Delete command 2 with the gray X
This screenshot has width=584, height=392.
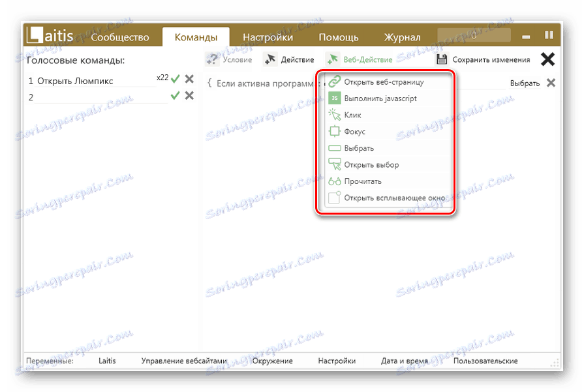[189, 96]
